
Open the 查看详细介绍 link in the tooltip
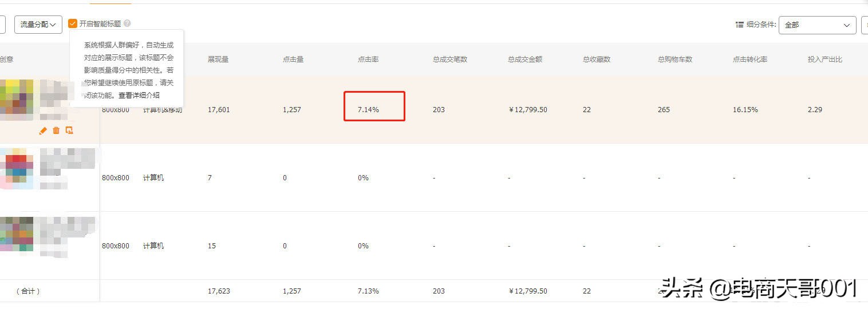139,95
